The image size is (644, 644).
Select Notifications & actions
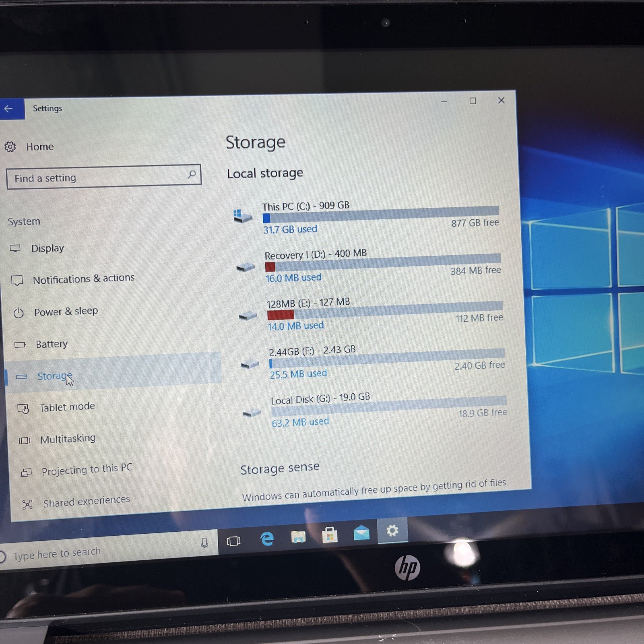coord(84,279)
